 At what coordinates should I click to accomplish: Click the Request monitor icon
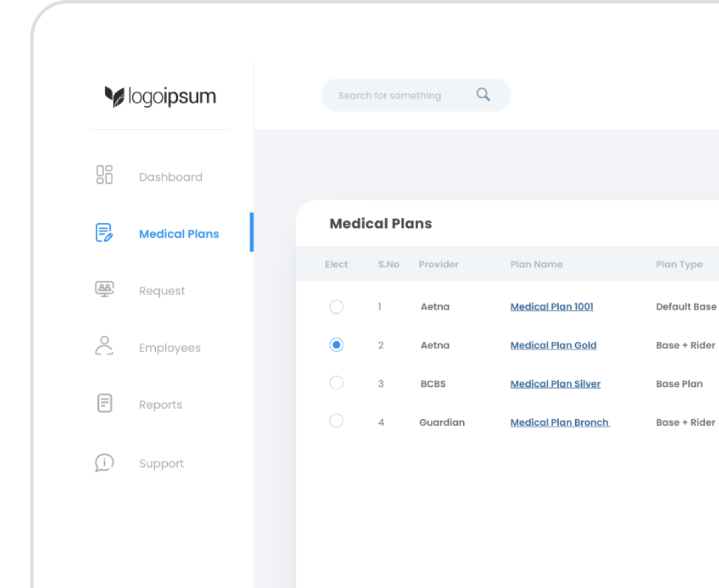tap(104, 289)
